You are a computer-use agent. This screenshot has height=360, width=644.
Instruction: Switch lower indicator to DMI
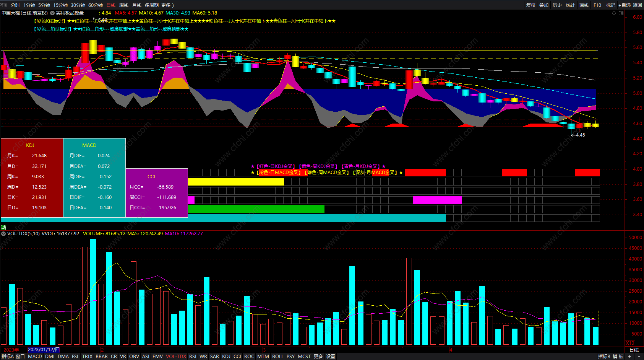point(50,356)
